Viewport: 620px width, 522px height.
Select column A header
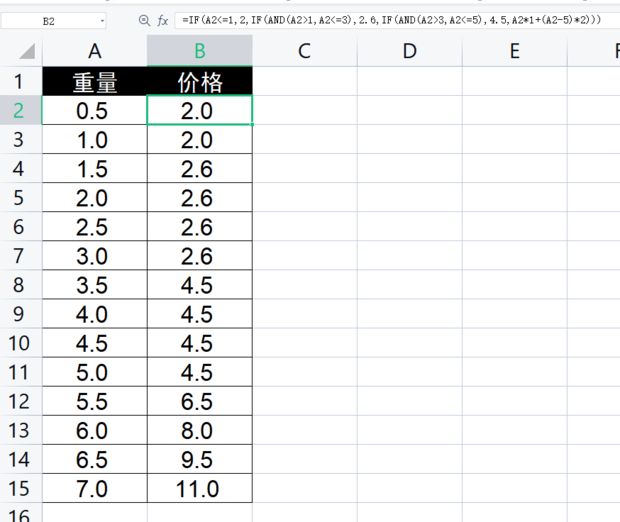95,51
